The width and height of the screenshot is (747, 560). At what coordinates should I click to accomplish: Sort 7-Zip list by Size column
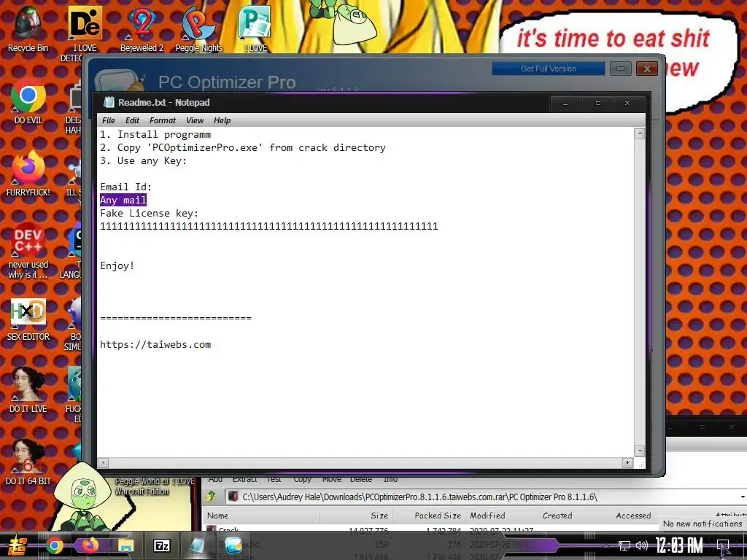355,516
